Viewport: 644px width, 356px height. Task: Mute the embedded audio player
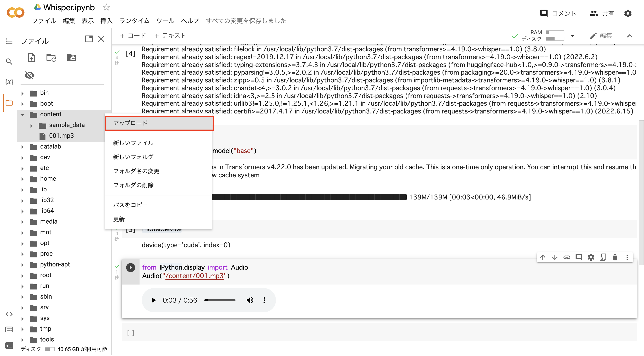[x=250, y=300]
